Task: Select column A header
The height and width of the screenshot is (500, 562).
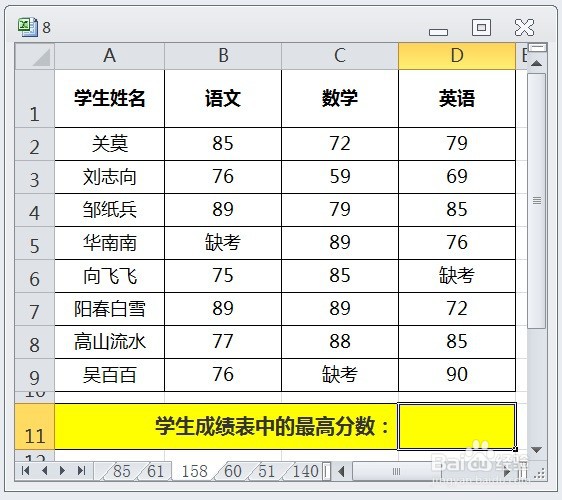Action: point(109,56)
